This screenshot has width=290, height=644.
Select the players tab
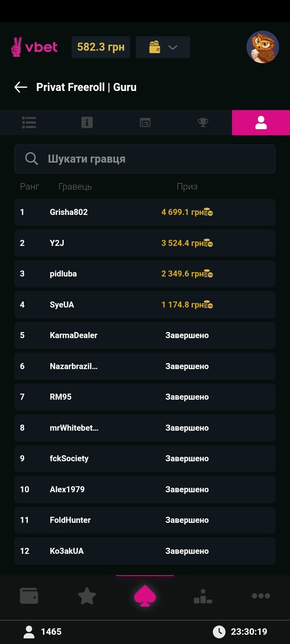pos(261,122)
